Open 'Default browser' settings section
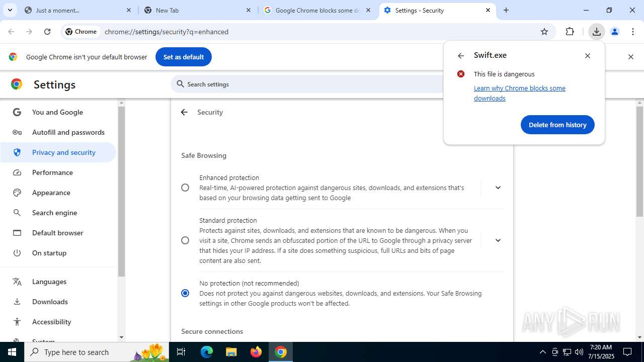This screenshot has height=362, width=644. [57, 233]
